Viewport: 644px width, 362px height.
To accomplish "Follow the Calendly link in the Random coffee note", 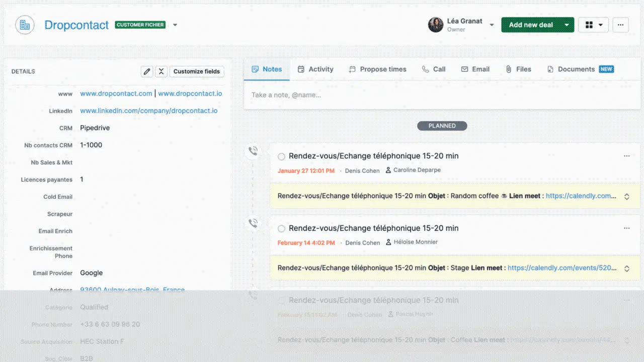I will point(581,196).
